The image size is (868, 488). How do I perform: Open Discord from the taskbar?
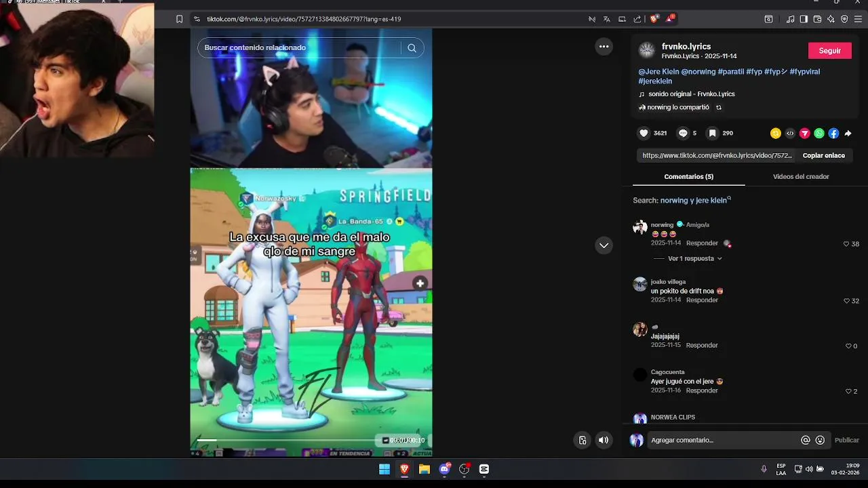click(445, 469)
